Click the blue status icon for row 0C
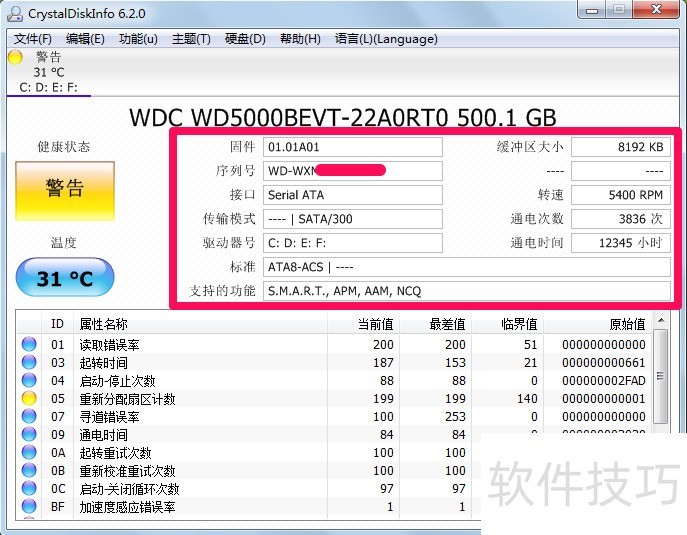The width and height of the screenshot is (687, 535). [x=29, y=488]
